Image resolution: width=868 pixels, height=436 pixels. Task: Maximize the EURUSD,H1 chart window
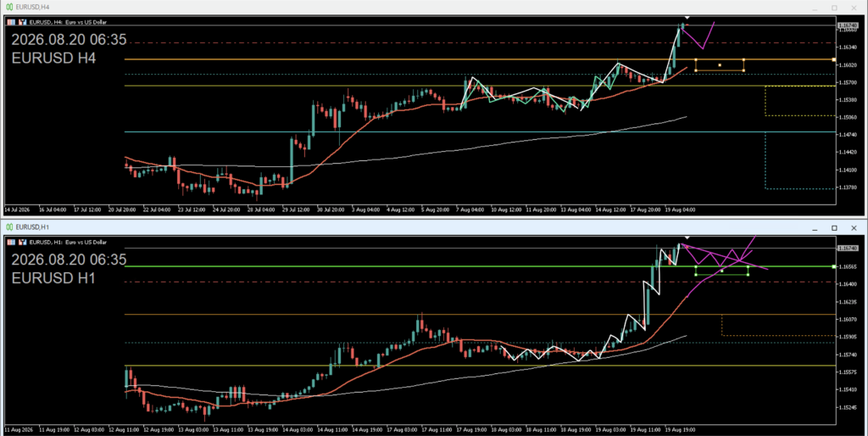(x=834, y=227)
